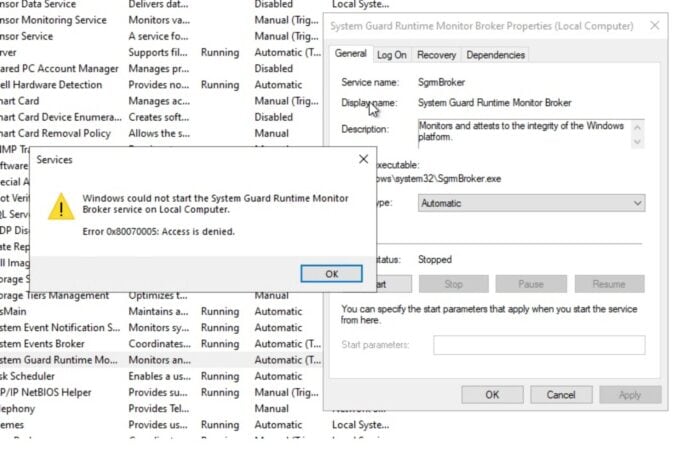Switch to the General tab
The image size is (700, 467).
(350, 54)
